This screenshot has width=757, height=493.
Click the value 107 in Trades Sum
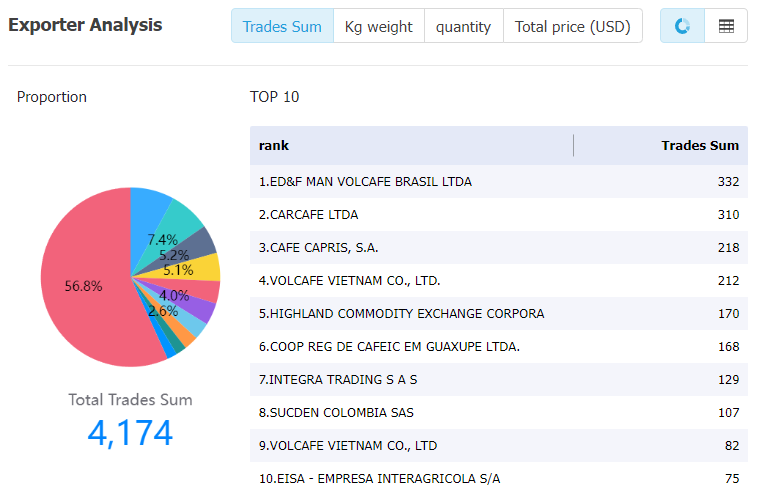[728, 412]
